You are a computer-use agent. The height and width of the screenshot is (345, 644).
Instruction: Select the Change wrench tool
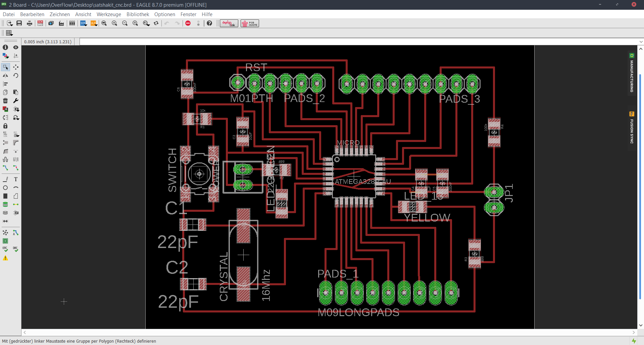tap(16, 101)
